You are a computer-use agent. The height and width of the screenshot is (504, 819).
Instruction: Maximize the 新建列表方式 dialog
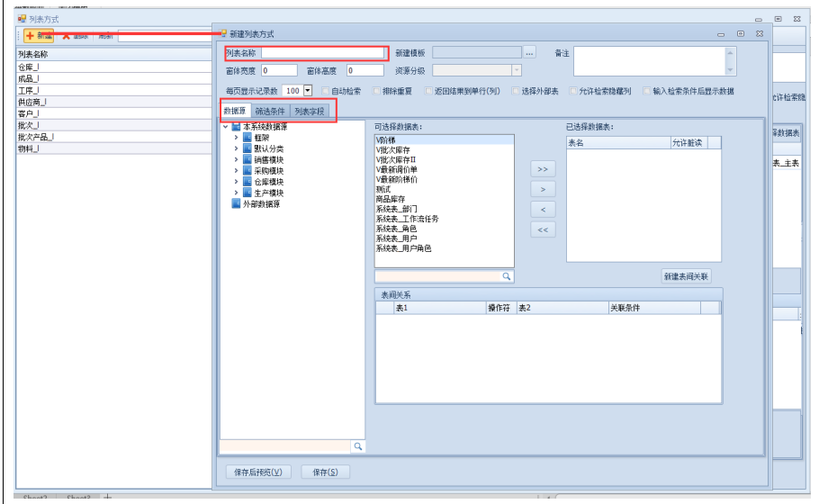[x=740, y=33]
